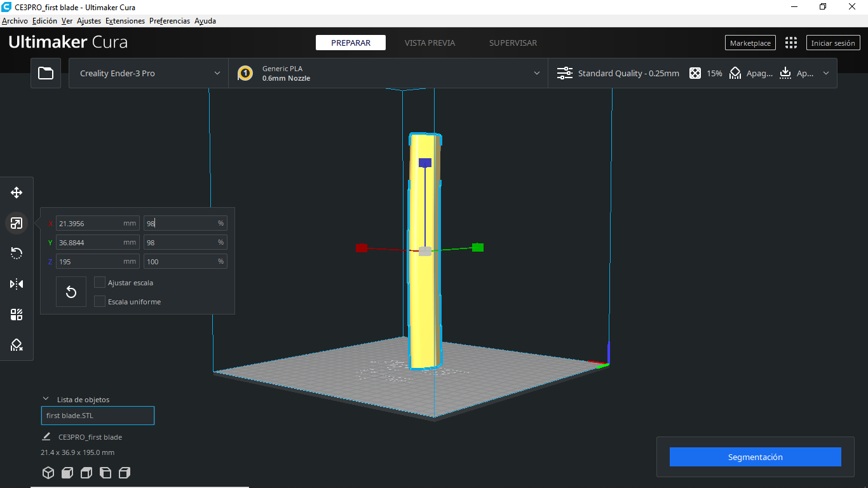Image resolution: width=868 pixels, height=488 pixels.
Task: Click the Segmentación button
Action: tap(755, 457)
